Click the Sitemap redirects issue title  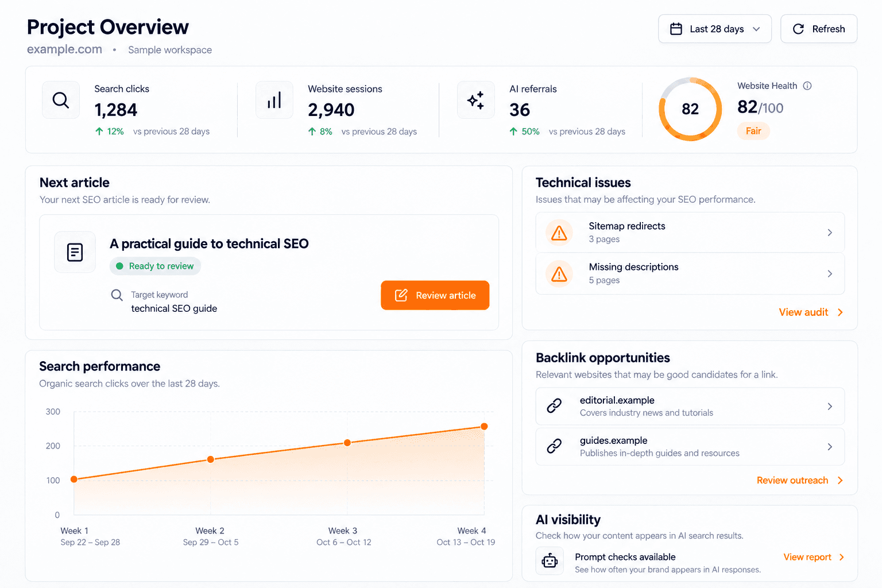(x=627, y=226)
